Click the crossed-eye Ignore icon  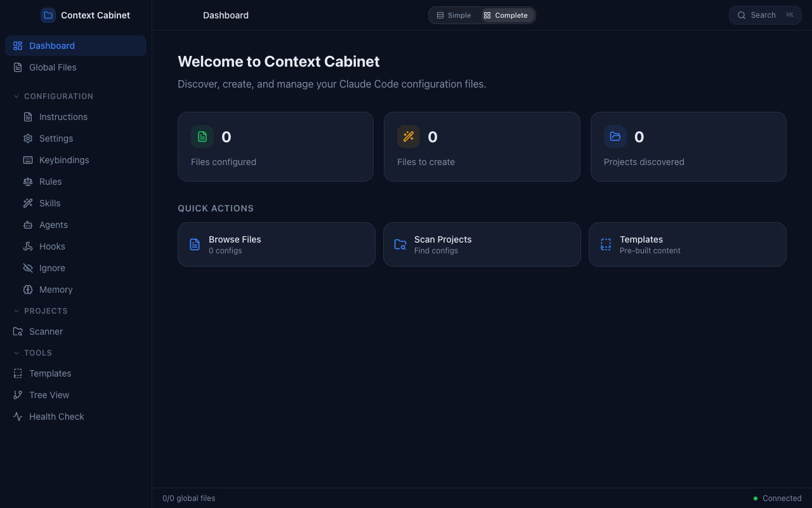coord(27,267)
